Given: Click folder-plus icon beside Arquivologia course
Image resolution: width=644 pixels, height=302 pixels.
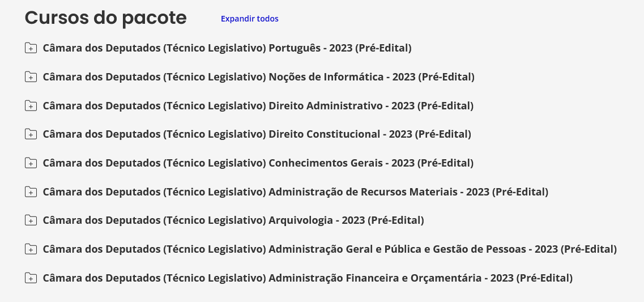Looking at the screenshot, I should coord(31,220).
